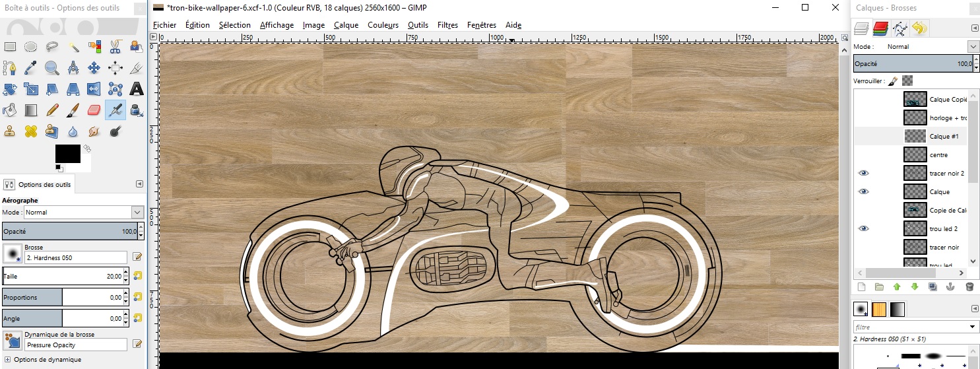This screenshot has height=369, width=980.
Task: Expand 'Options de dynamique' section
Action: pyautogui.click(x=8, y=360)
